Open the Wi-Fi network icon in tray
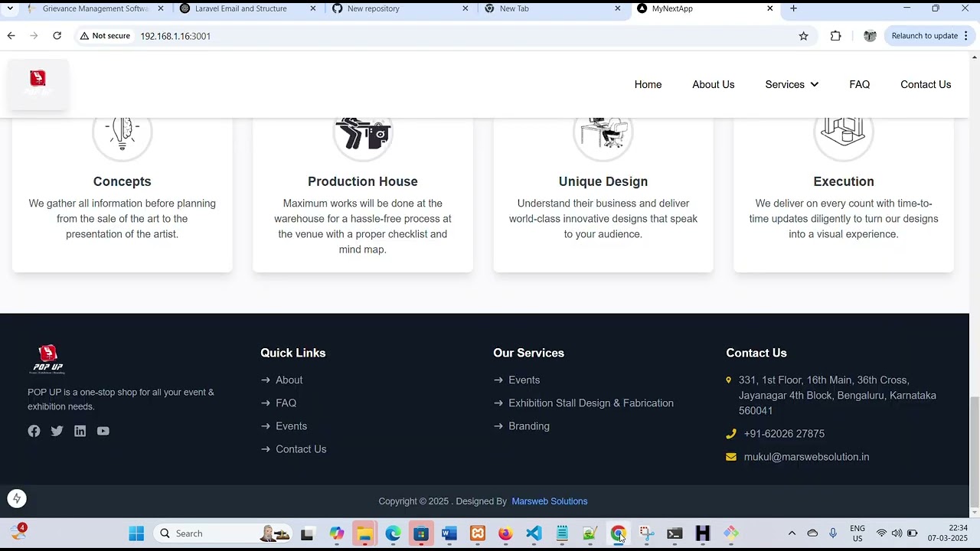Image resolution: width=980 pixels, height=551 pixels. (x=881, y=533)
